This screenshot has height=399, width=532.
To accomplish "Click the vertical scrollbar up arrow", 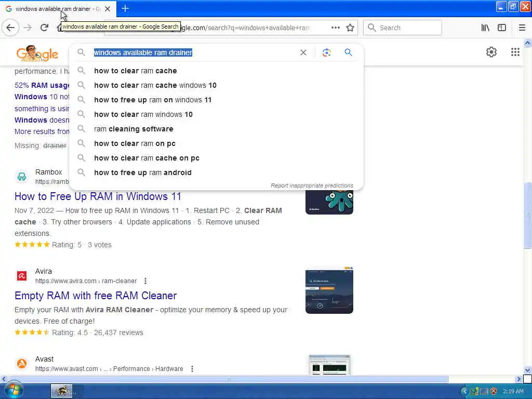I will [528, 43].
